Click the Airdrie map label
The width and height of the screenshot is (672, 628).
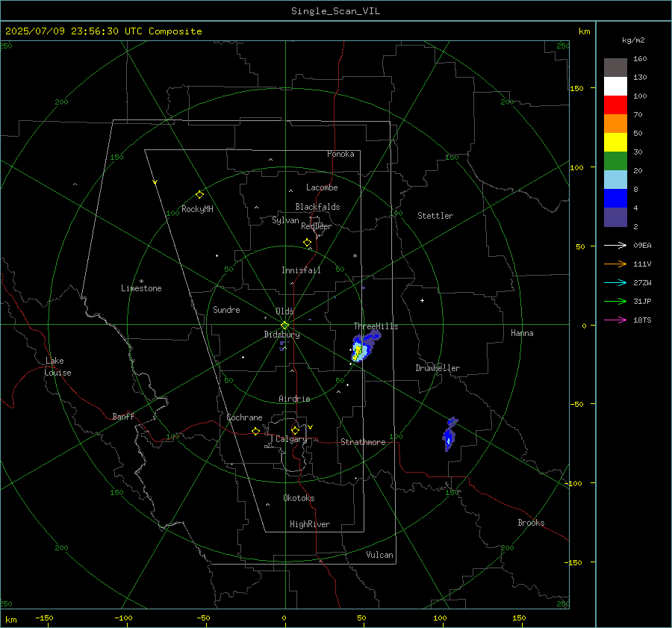click(x=294, y=399)
